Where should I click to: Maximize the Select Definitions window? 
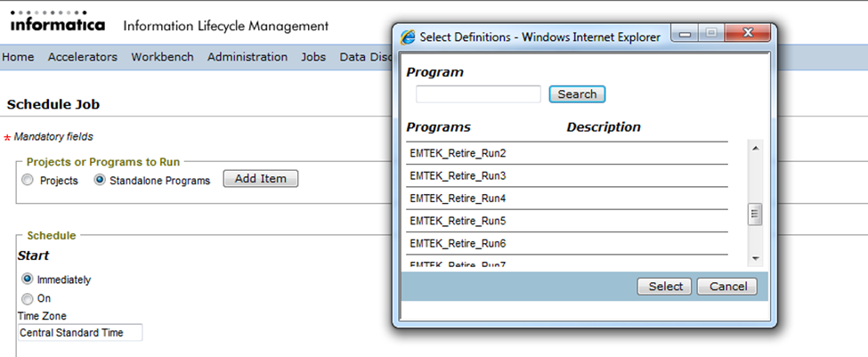pyautogui.click(x=711, y=36)
